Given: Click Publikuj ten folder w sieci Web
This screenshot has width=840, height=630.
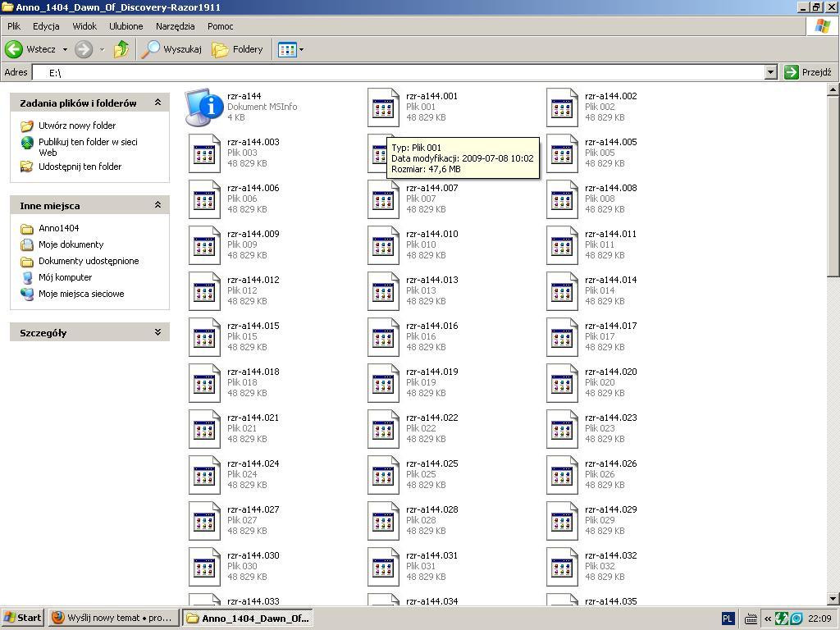Looking at the screenshot, I should click(x=88, y=147).
